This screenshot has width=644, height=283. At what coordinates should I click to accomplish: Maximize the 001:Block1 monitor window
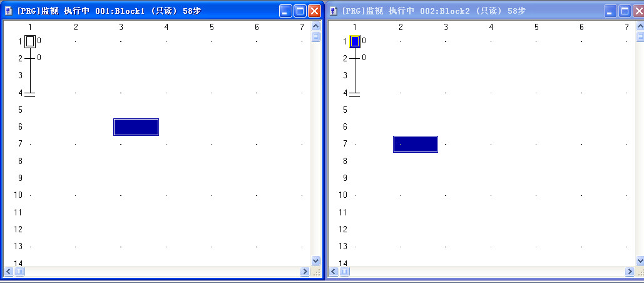[x=300, y=11]
